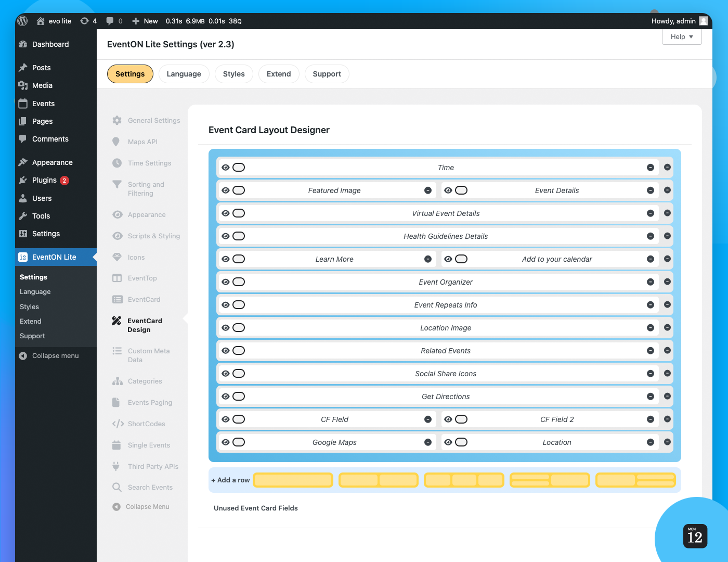Collapse the WordPress admin menu
Screen dimensions: 728x562
[x=49, y=356]
